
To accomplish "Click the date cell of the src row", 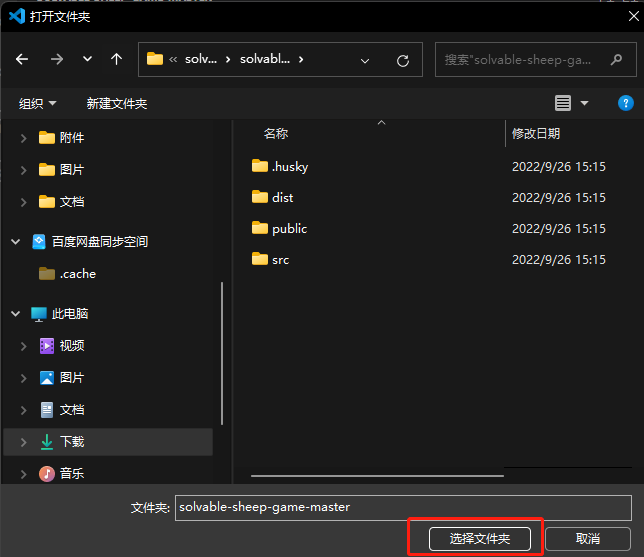I will click(559, 260).
